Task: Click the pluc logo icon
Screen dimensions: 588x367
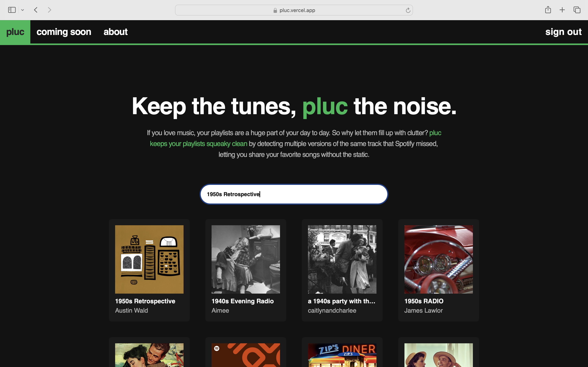Action: click(x=15, y=32)
